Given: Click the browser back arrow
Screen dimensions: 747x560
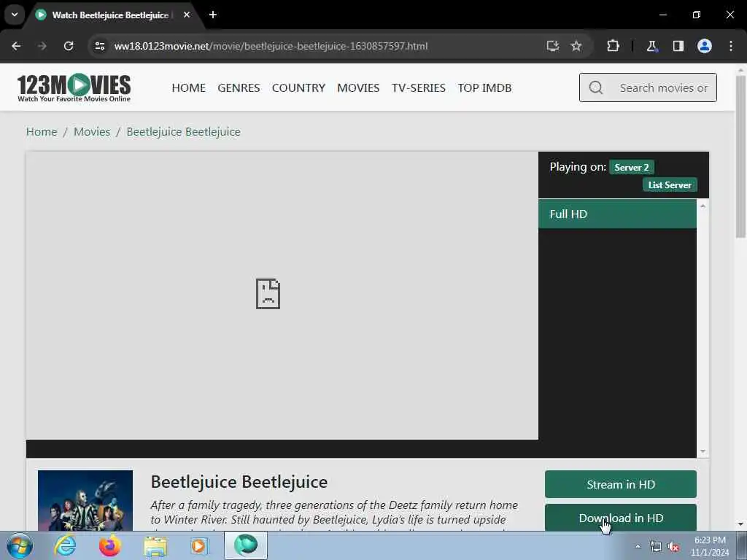Looking at the screenshot, I should click(16, 46).
